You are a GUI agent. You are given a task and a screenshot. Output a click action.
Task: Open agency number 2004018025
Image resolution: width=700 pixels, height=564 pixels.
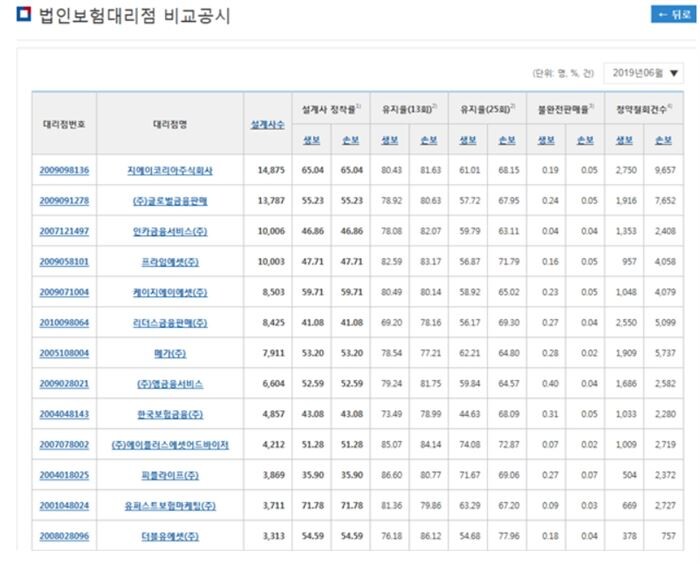64,475
